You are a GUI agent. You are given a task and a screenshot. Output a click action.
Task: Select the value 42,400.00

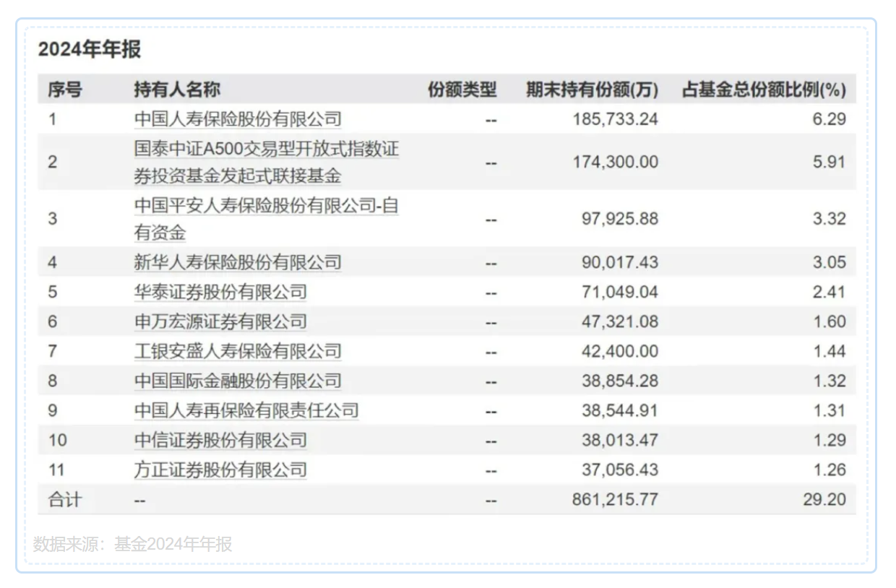[620, 351]
